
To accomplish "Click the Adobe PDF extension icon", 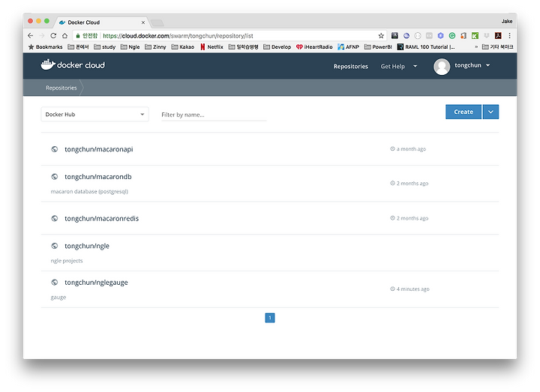I will (498, 35).
